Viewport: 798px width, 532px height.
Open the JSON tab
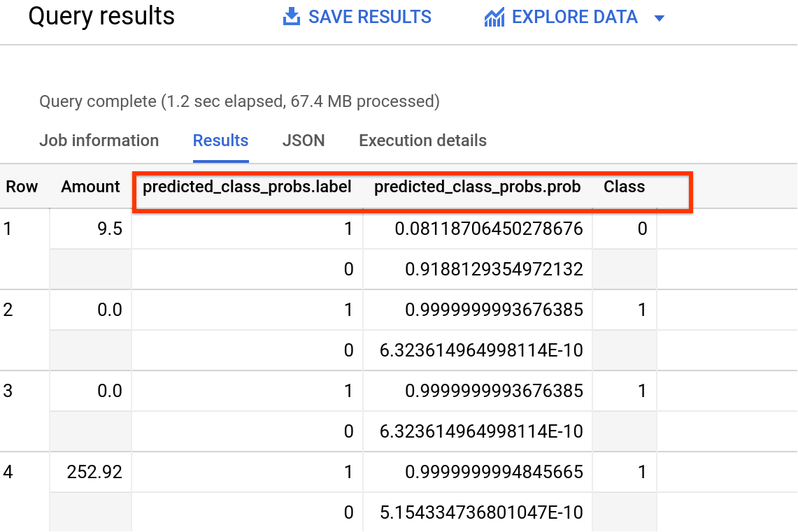pos(304,141)
